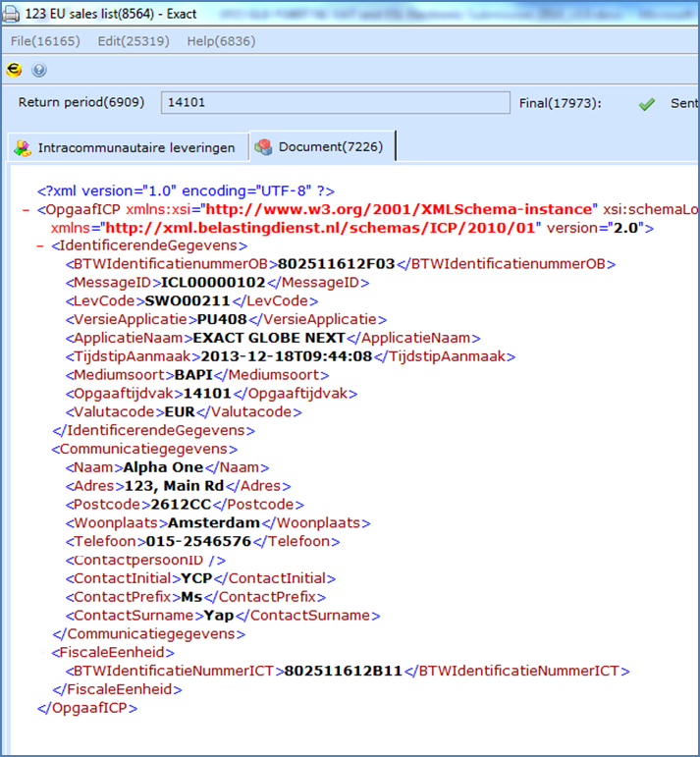
Task: Click the empty ContactpersoonID element
Action: click(x=146, y=560)
